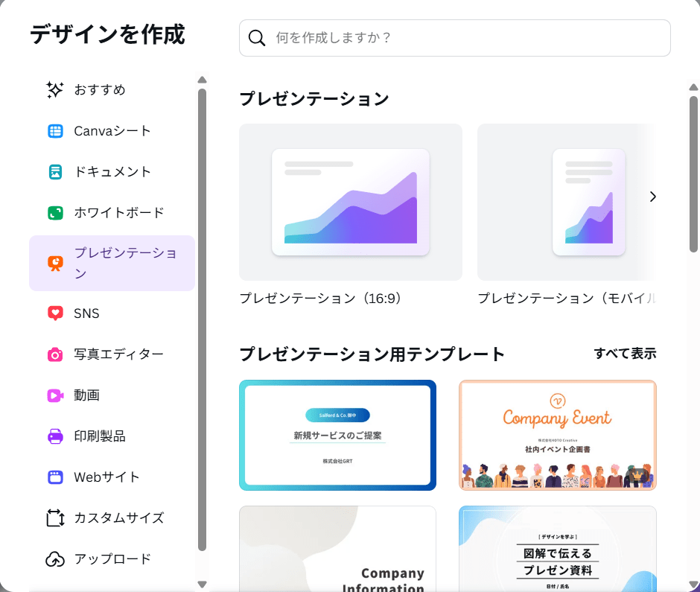This screenshot has height=592, width=700.
Task: Click sidebar scrollbar thumb
Action: click(203, 319)
